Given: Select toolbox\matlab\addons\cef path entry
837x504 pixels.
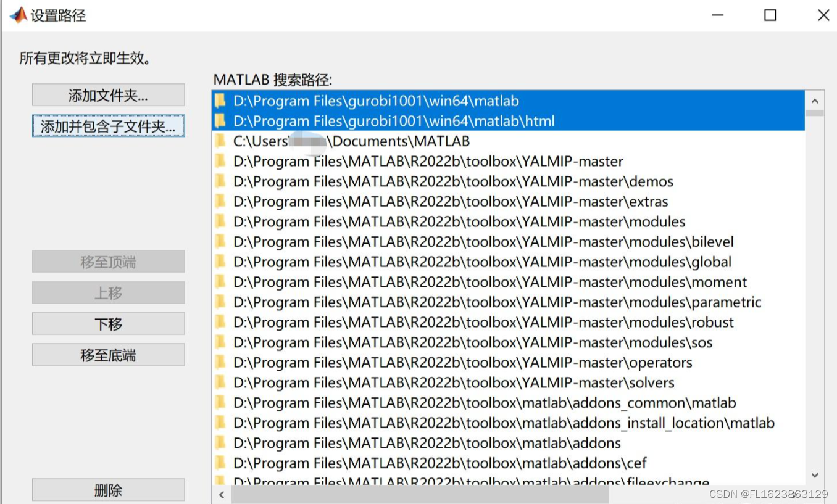Looking at the screenshot, I should [x=439, y=463].
